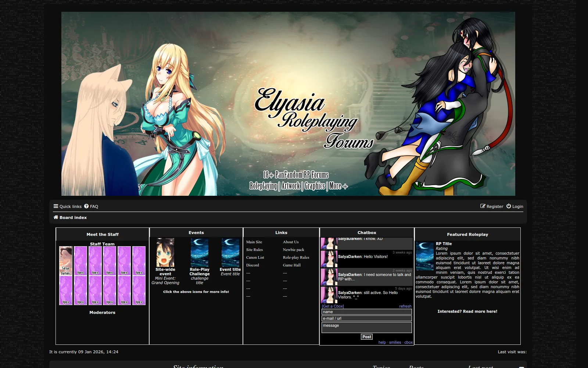Open the chatbox help link
588x368 pixels.
382,342
